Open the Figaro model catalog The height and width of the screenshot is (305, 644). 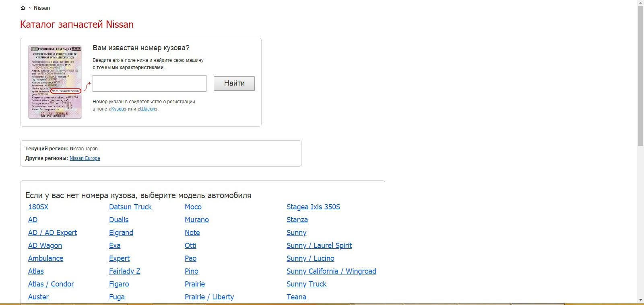pos(119,284)
